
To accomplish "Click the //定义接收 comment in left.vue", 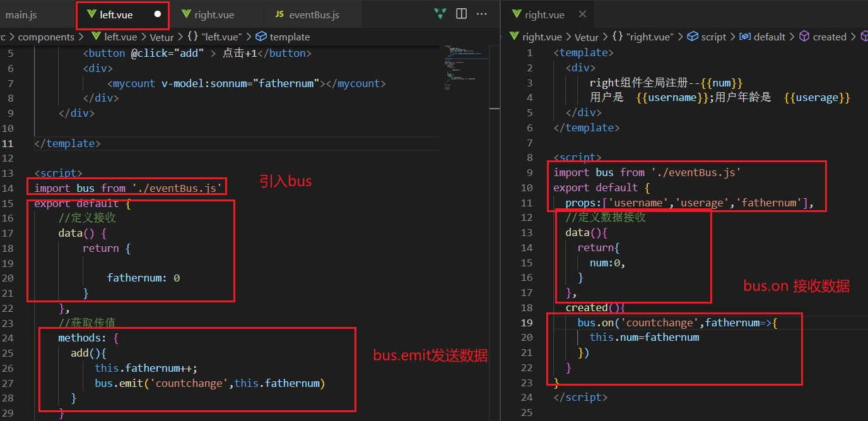I will [87, 218].
